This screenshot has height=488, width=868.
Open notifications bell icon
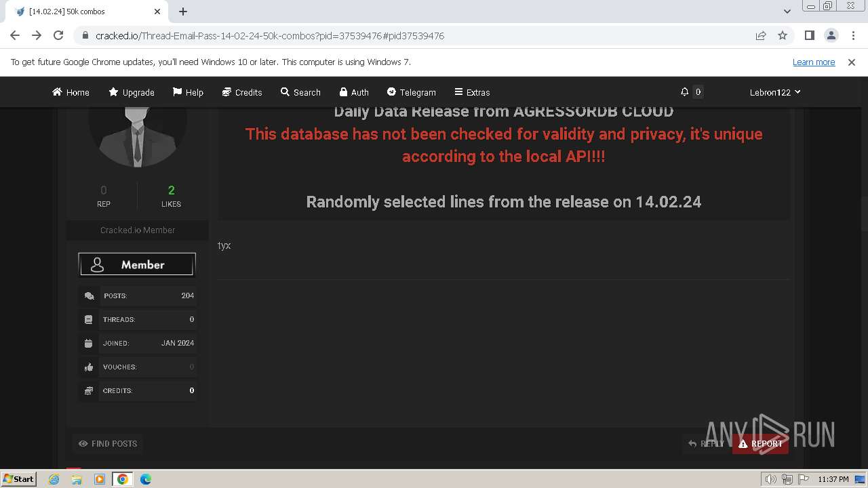point(685,91)
